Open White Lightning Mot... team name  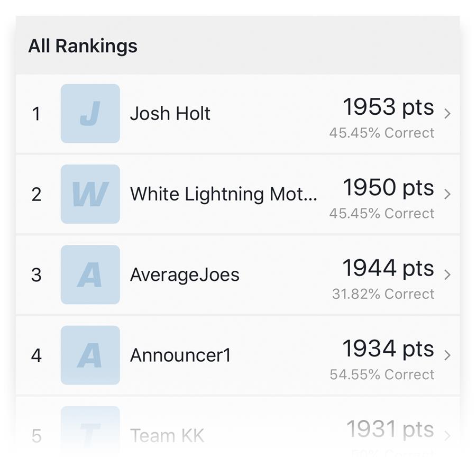point(223,194)
